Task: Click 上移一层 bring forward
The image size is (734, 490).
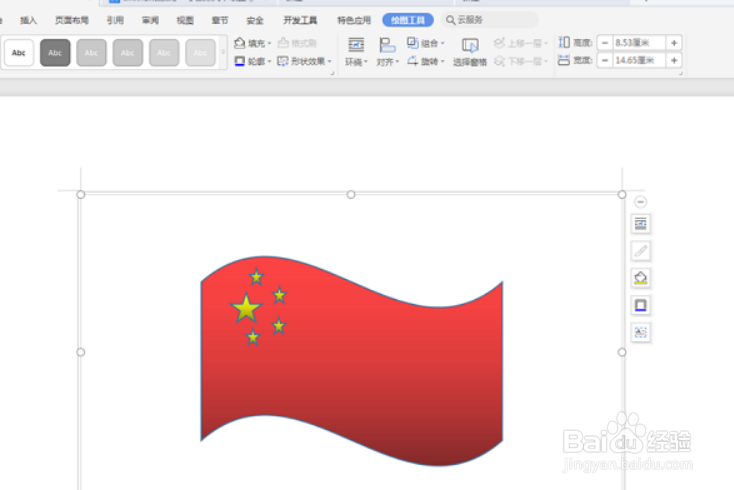Action: tap(520, 43)
